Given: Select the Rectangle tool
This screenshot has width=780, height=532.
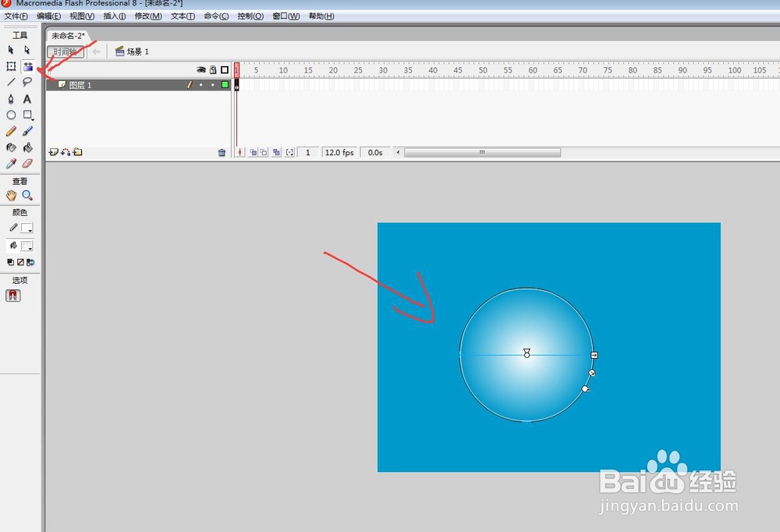Looking at the screenshot, I should (x=28, y=115).
